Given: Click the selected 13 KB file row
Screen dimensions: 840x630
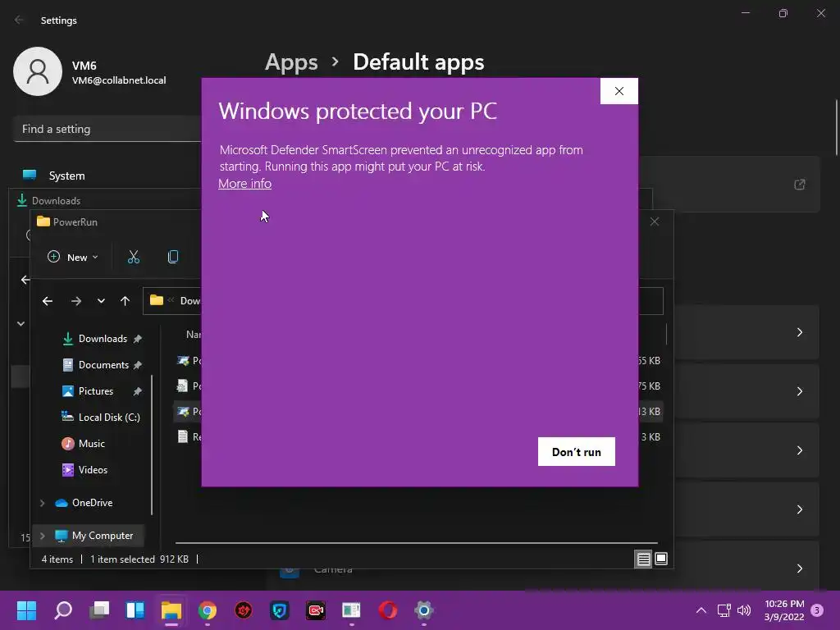Looking at the screenshot, I should click(x=189, y=412).
